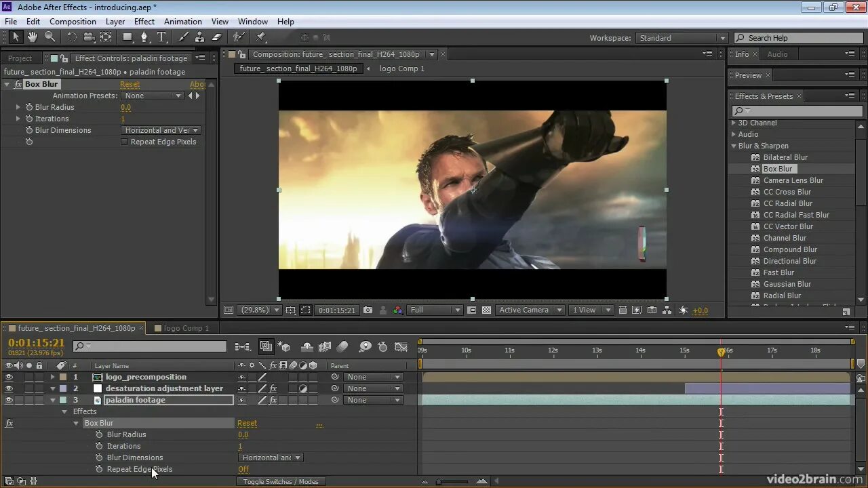This screenshot has width=868, height=488.
Task: Toggle region of interest button
Action: [471, 310]
